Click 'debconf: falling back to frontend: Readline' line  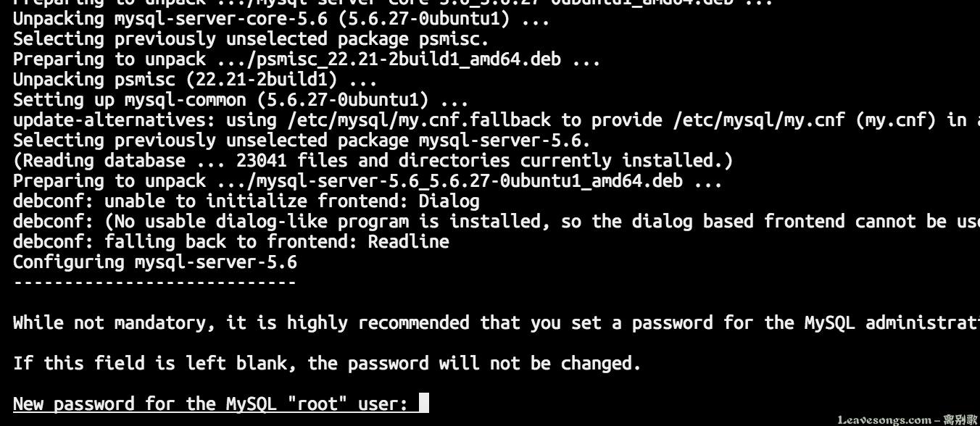(231, 241)
